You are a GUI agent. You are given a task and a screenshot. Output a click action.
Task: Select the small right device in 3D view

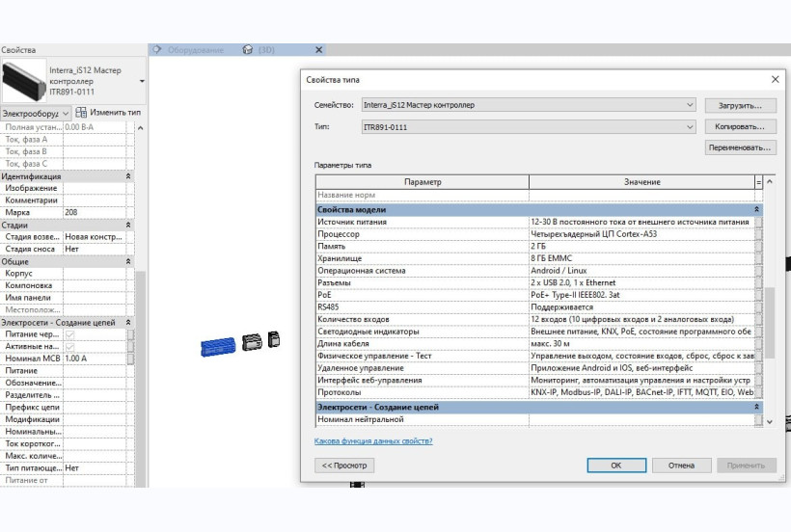click(x=273, y=339)
